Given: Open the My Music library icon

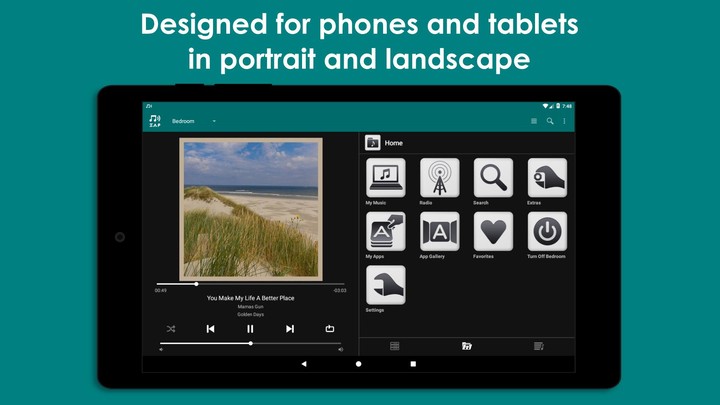Looking at the screenshot, I should [x=386, y=178].
